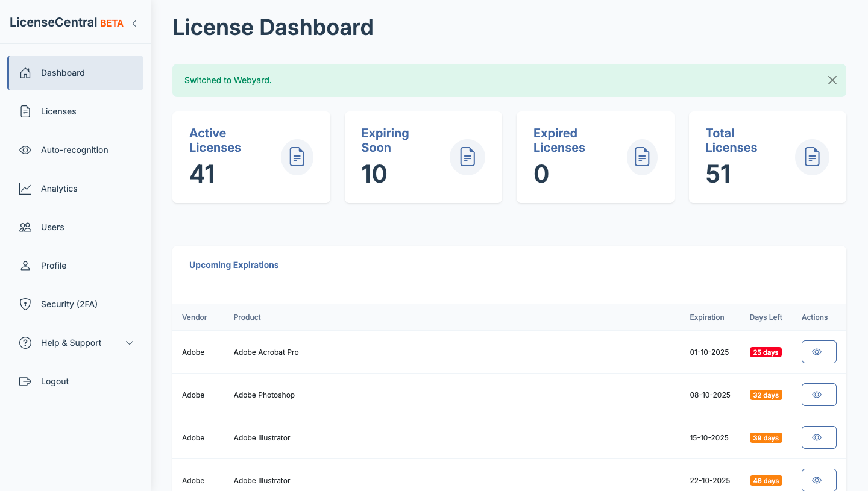
Task: Select the Licenses icon in sidebar
Action: pyautogui.click(x=25, y=111)
